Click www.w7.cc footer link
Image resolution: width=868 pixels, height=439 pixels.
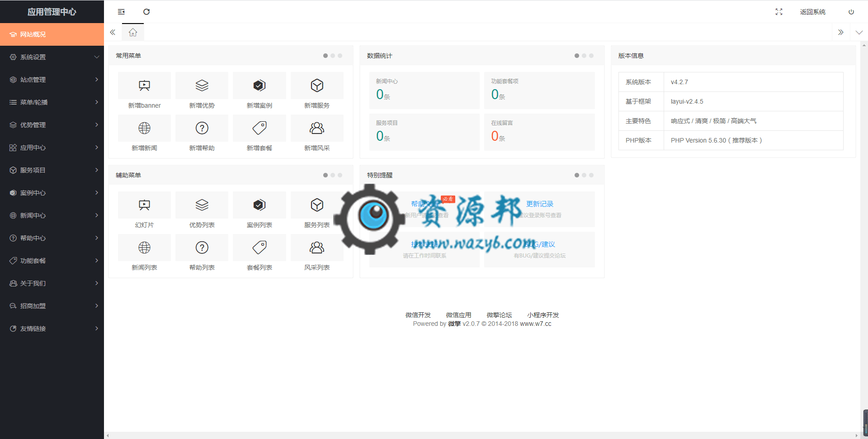pyautogui.click(x=536, y=324)
